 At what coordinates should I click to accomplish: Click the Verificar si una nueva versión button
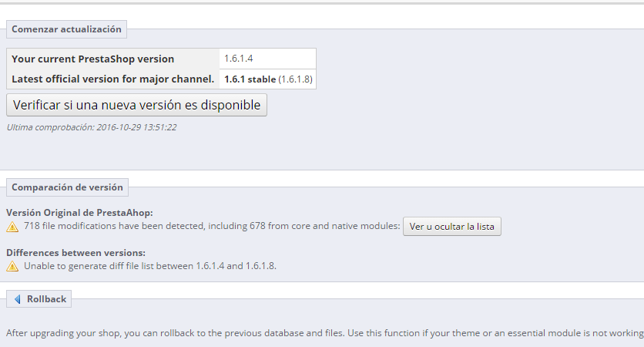136,105
